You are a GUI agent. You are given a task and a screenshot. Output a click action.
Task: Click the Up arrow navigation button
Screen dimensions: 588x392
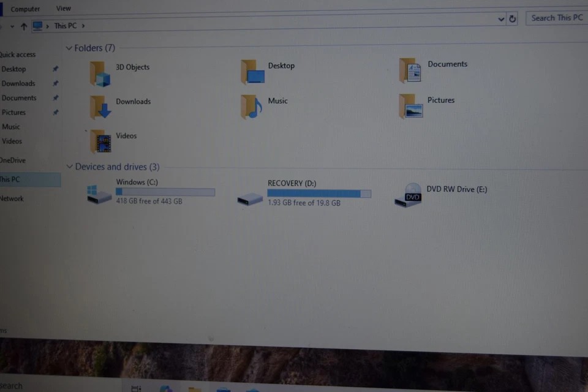tap(24, 26)
